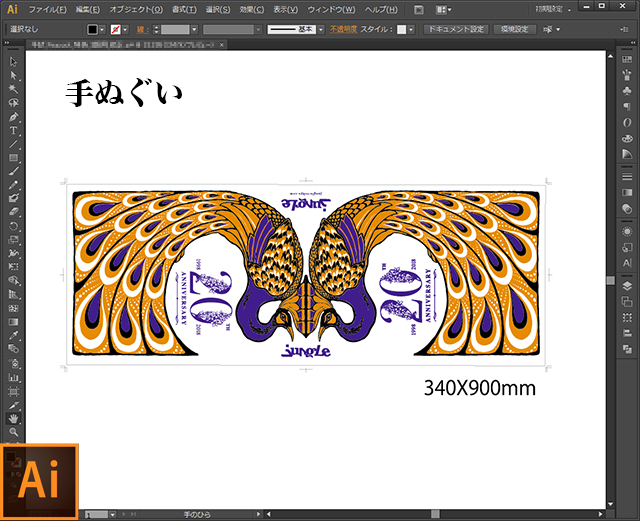The image size is (640, 521).
Task: Click the ドキュメント設定 button
Action: point(456,29)
